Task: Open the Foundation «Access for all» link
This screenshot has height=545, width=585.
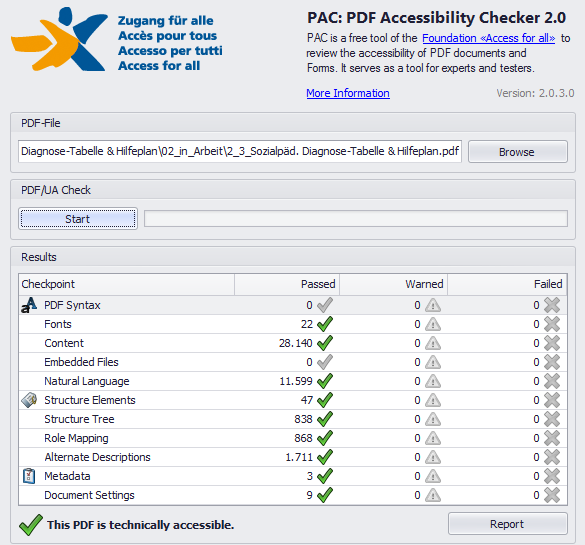Action: [488, 38]
